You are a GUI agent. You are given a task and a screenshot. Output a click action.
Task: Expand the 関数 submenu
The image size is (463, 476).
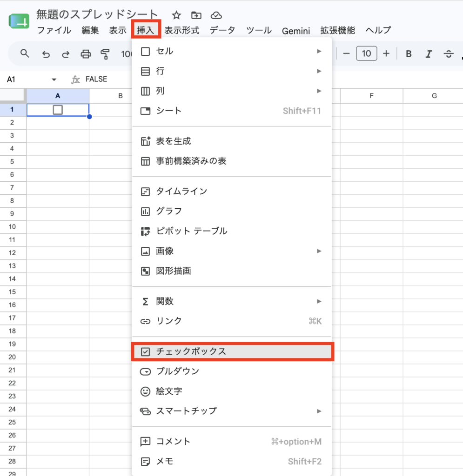pyautogui.click(x=232, y=301)
